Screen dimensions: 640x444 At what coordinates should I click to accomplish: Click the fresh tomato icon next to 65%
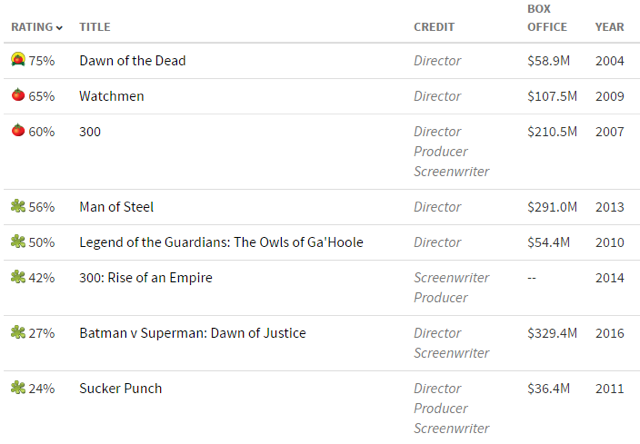click(18, 95)
